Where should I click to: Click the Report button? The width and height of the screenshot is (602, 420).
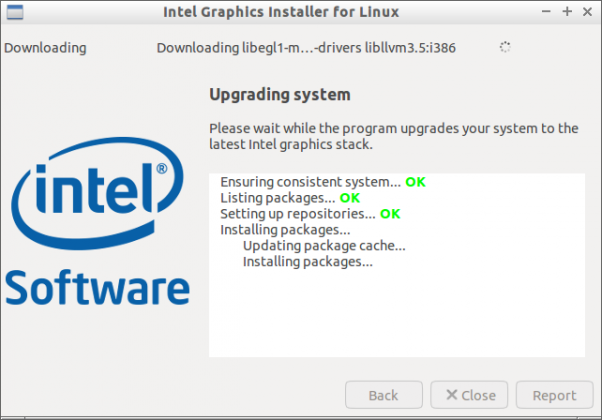click(x=554, y=395)
